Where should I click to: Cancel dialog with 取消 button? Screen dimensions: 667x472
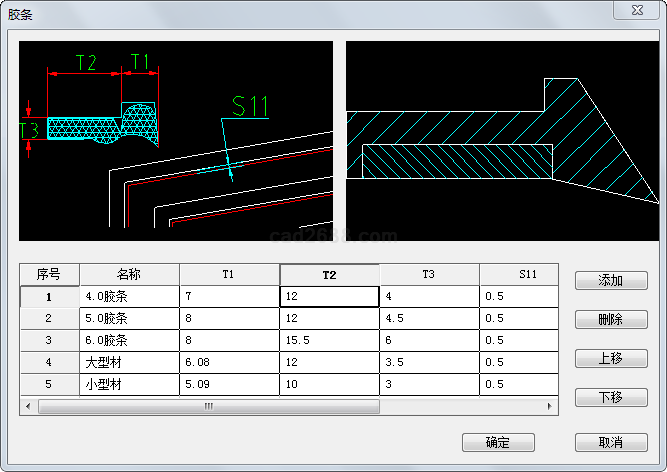pyautogui.click(x=611, y=442)
